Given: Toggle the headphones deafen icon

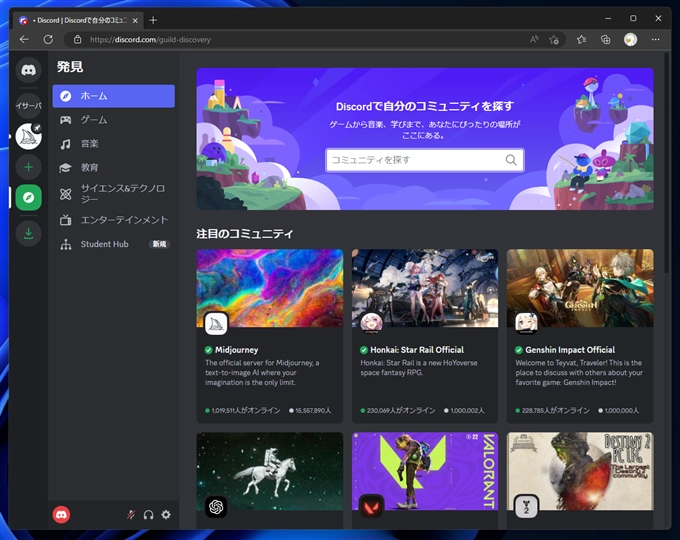Looking at the screenshot, I should pos(148,515).
